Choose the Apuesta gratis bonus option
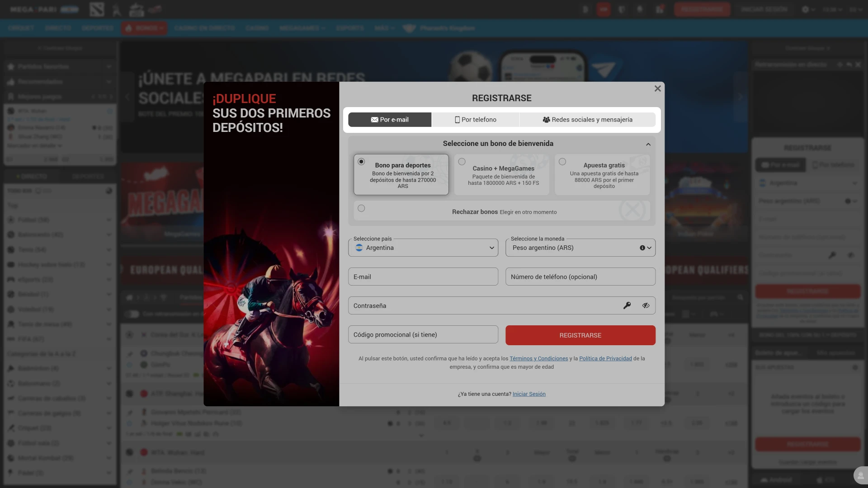The height and width of the screenshot is (488, 868). pos(562,161)
